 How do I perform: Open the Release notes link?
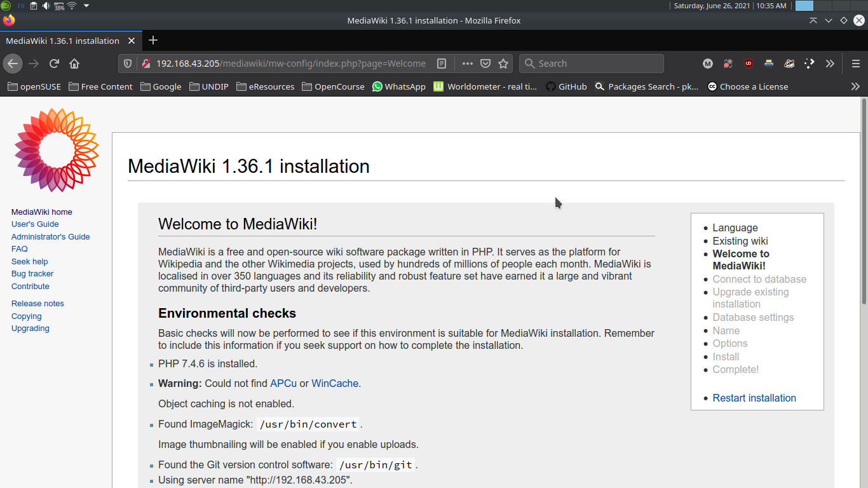(x=37, y=304)
